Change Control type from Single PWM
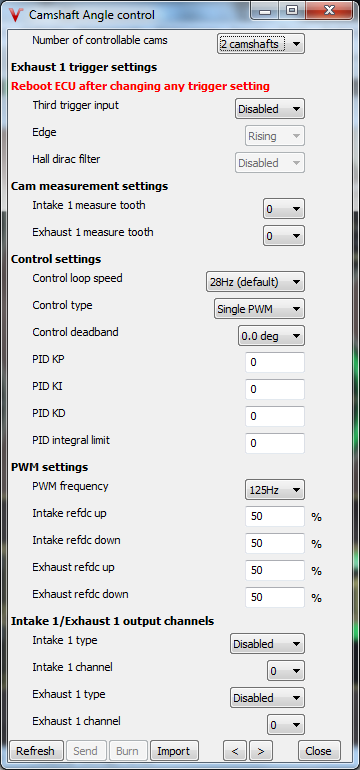The width and height of the screenshot is (360, 770). pos(259,309)
